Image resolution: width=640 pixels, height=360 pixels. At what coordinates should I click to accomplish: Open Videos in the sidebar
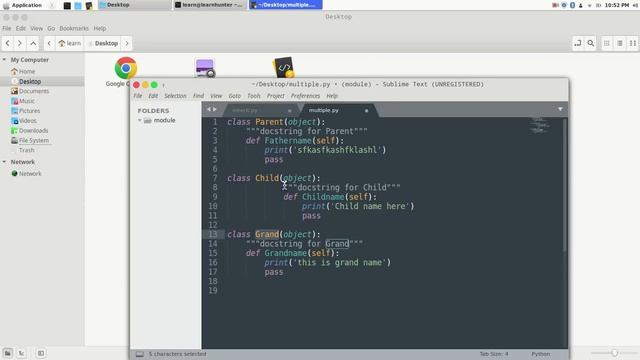pos(28,120)
